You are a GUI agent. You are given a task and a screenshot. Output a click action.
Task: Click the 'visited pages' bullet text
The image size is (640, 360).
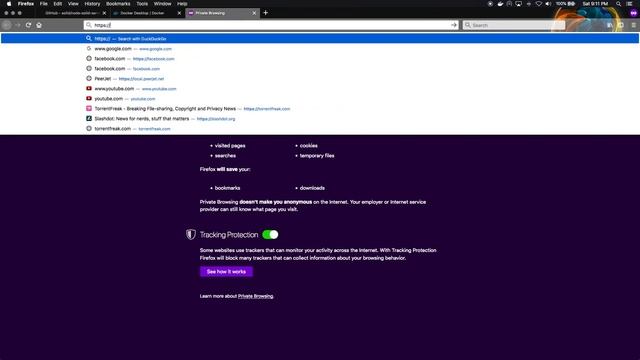[x=230, y=145]
